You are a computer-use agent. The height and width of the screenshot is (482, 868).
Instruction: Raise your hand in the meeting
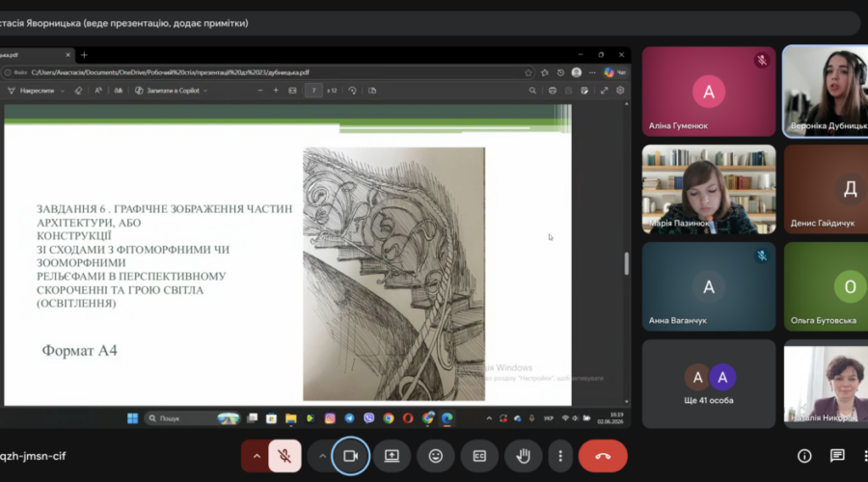click(x=523, y=456)
